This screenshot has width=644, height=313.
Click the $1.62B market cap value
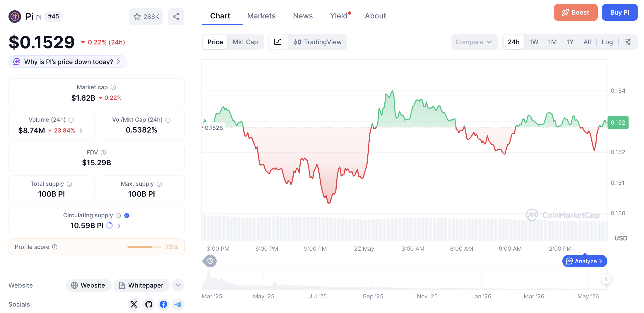pyautogui.click(x=83, y=98)
